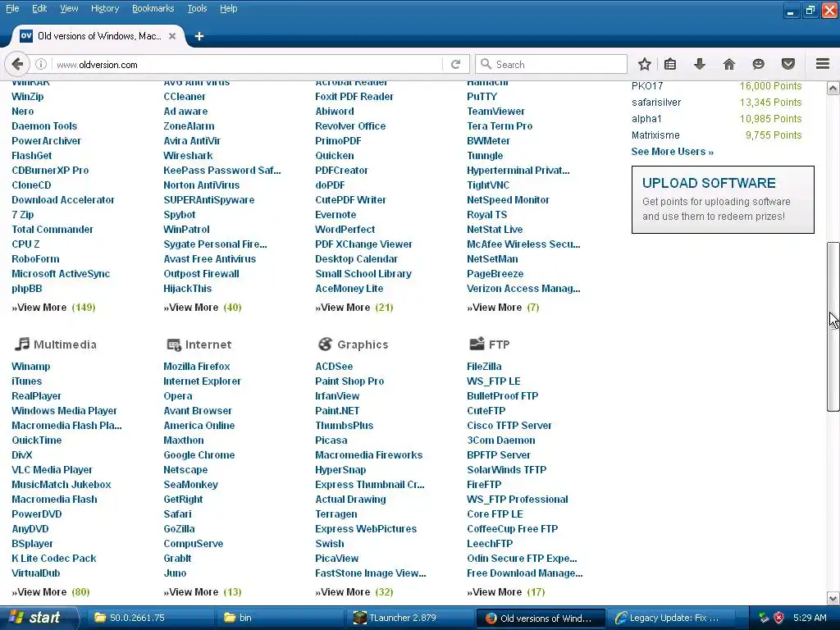Click the browser back arrow button
This screenshot has height=630, width=840.
[17, 64]
